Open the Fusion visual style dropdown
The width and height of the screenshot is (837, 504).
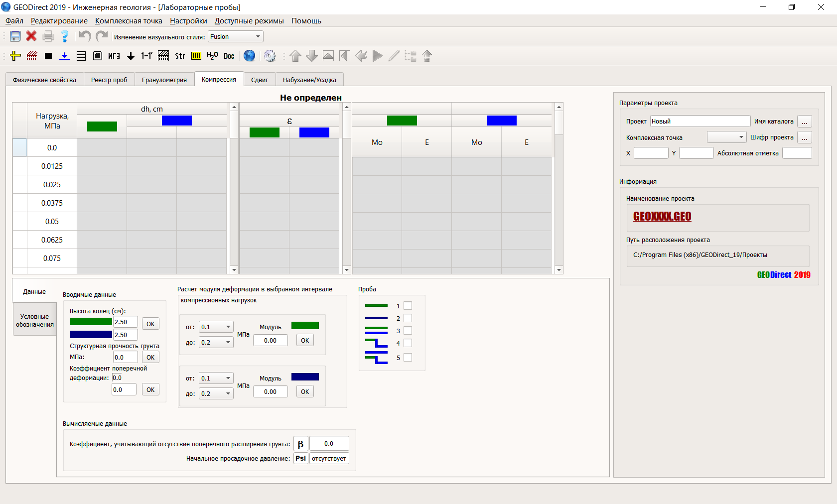coord(235,36)
